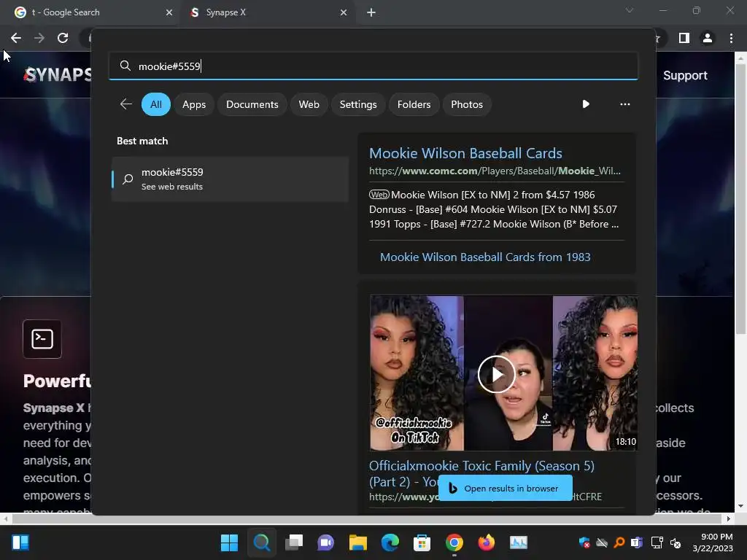The image size is (747, 560).
Task: Switch to the Web filter tab
Action: point(309,104)
